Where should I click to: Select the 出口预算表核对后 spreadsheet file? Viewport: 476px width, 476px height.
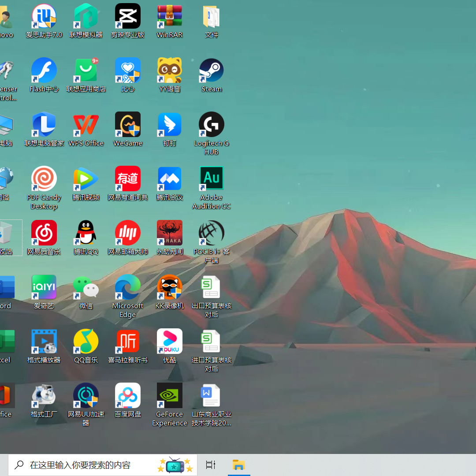212,288
